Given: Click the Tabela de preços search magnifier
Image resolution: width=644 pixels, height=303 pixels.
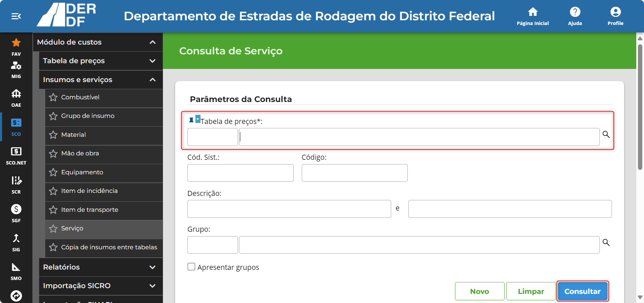Looking at the screenshot, I should tap(606, 134).
